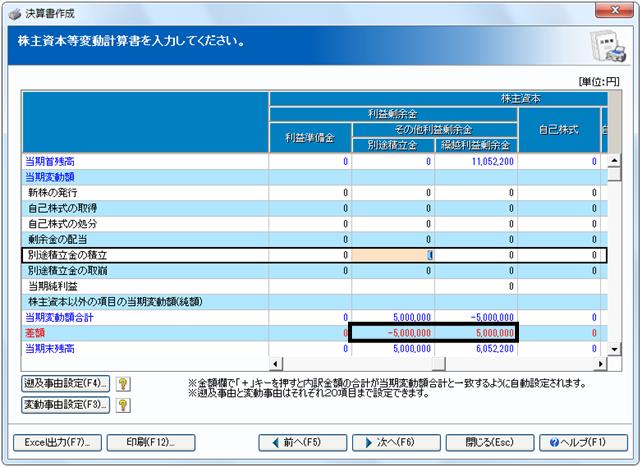This screenshot has height=467, width=642.
Task: Click the hint icon beside 変動事由設定(F3)
Action: coord(123,405)
